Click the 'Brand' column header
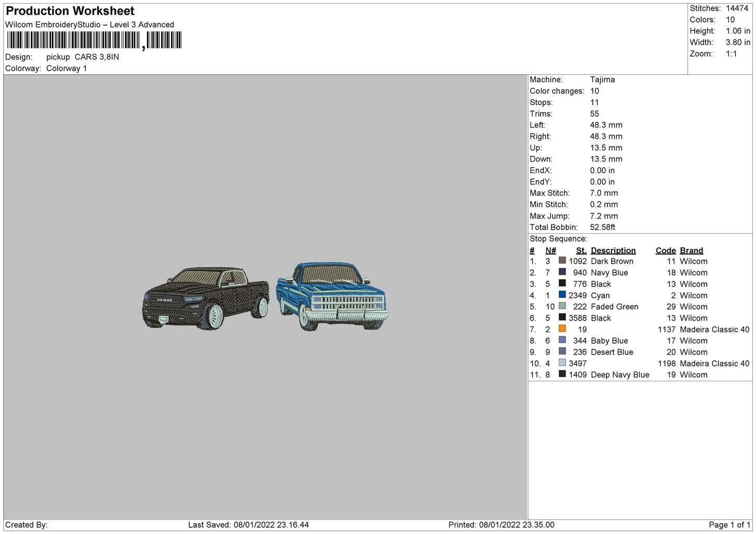This screenshot has width=756, height=534. (691, 251)
